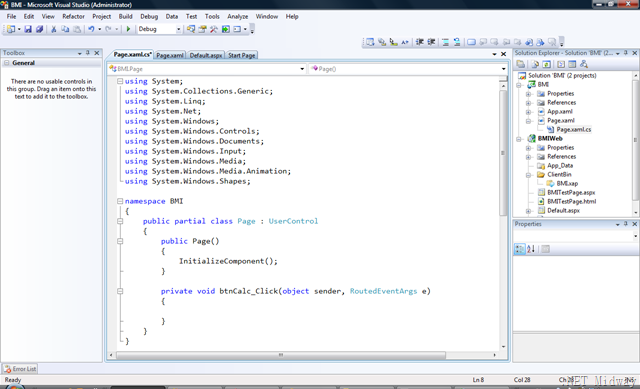The height and width of the screenshot is (389, 640).
Task: Click Display Object Member List icon
Action: point(370,42)
